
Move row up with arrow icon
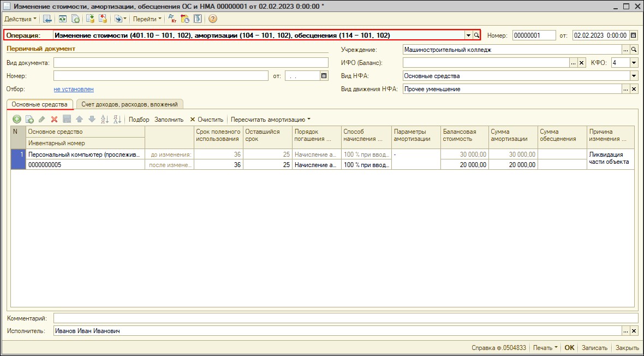click(79, 120)
